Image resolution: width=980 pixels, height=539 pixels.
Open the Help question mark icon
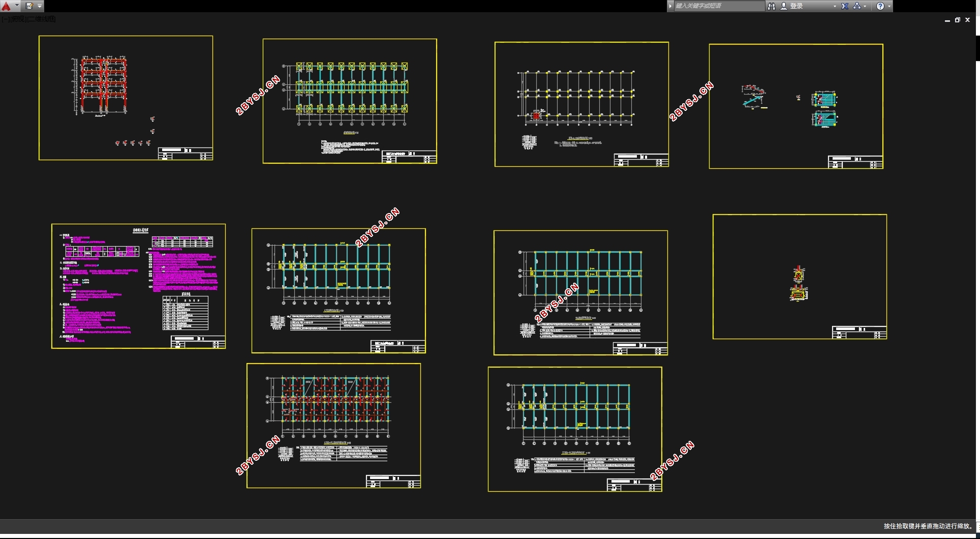tap(880, 6)
